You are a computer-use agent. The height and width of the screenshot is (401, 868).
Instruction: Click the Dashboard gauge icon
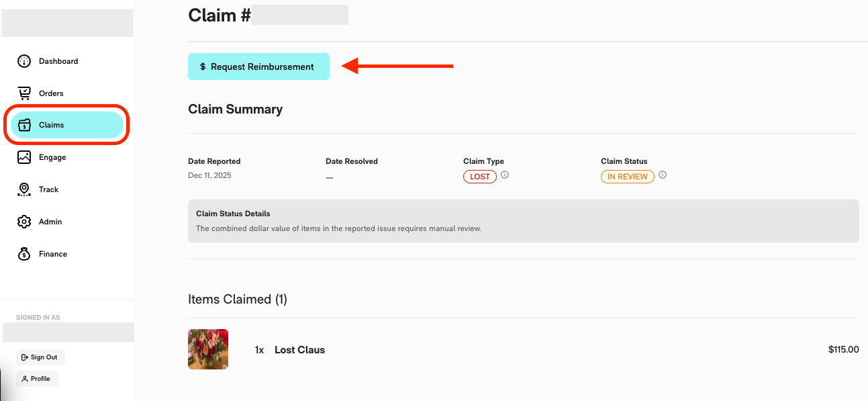pyautogui.click(x=24, y=61)
